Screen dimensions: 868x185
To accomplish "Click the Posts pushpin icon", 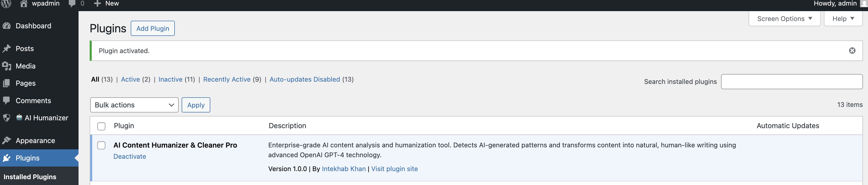I will click(x=7, y=49).
